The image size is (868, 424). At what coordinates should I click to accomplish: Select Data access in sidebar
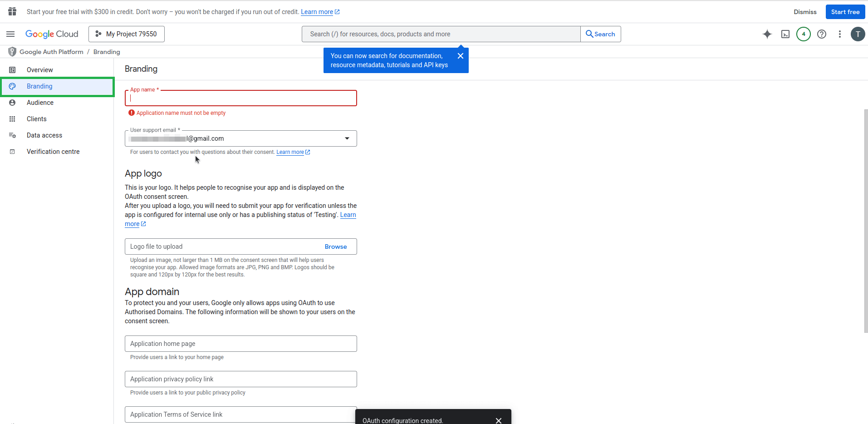(x=44, y=135)
